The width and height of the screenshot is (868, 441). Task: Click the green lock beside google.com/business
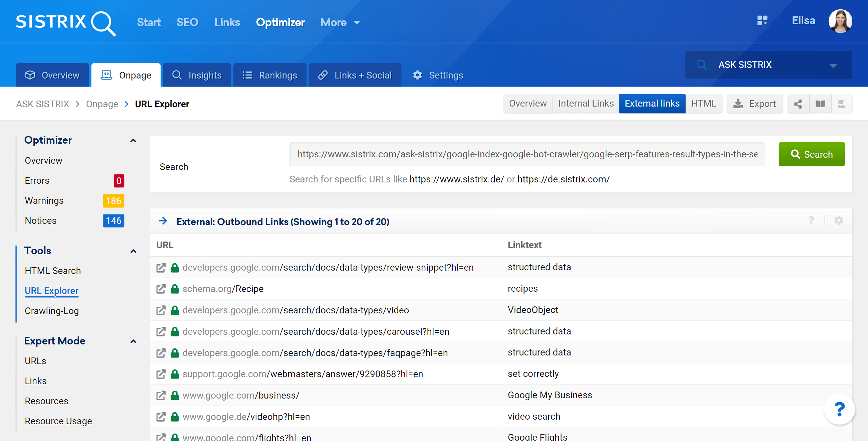pos(175,396)
